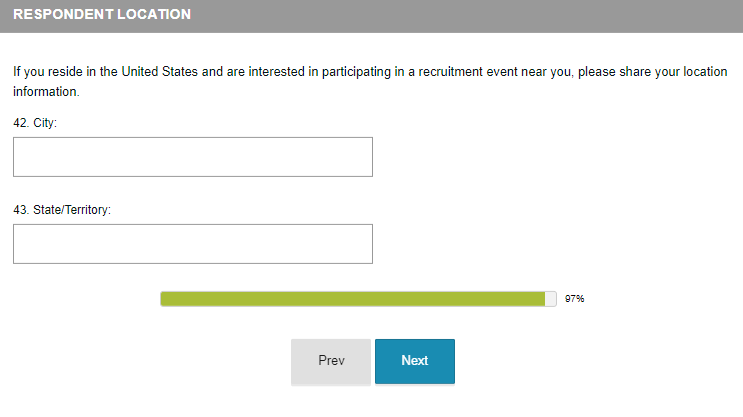Click the "42. City:" question label

tap(35, 123)
